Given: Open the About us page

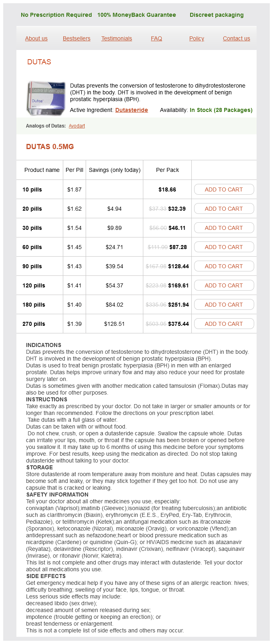Looking at the screenshot, I should [36, 38].
